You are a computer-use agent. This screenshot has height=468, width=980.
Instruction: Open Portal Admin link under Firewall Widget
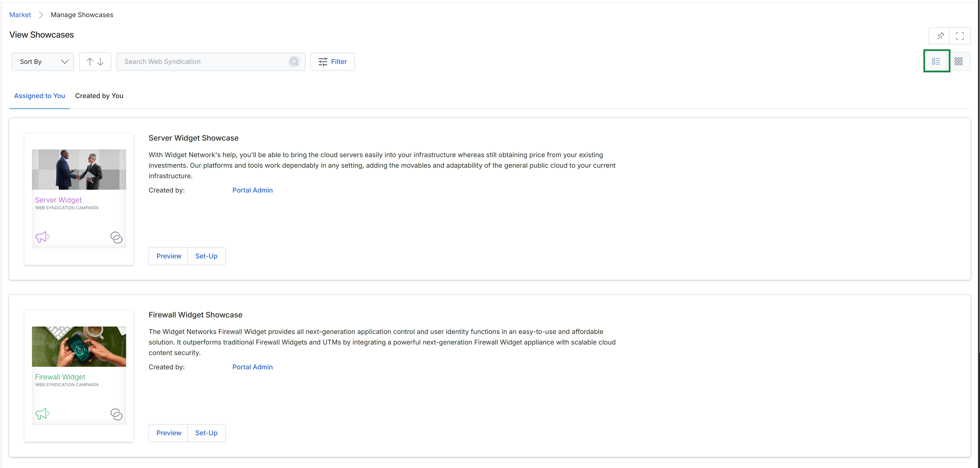click(252, 367)
